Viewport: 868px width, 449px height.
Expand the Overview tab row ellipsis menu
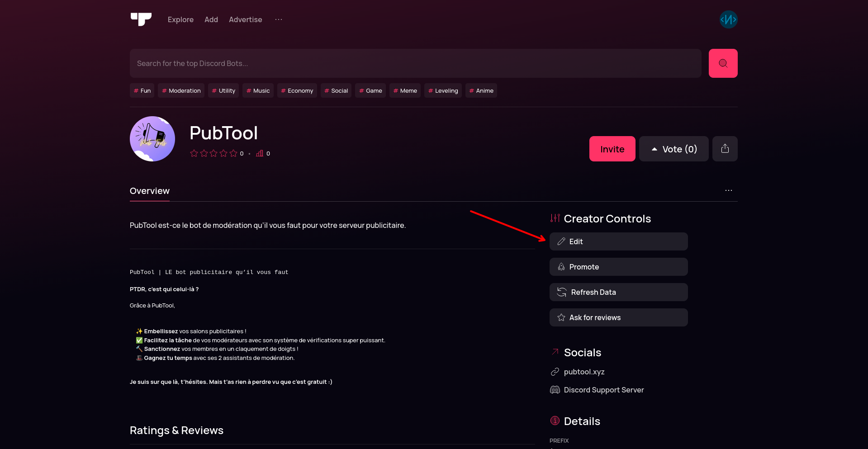click(x=728, y=190)
